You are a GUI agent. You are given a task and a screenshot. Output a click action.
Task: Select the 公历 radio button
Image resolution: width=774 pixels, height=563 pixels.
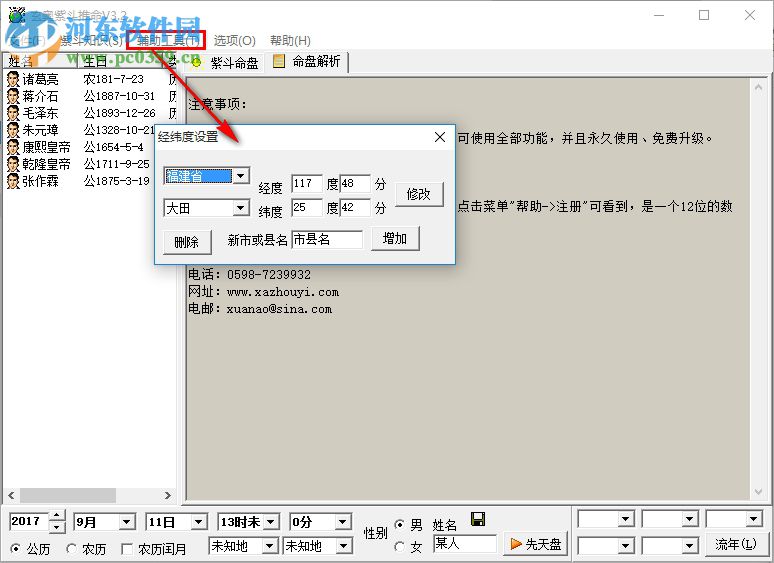pyautogui.click(x=15, y=548)
